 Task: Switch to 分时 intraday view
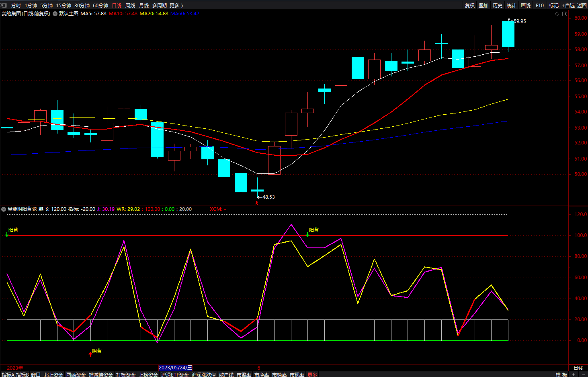point(16,5)
